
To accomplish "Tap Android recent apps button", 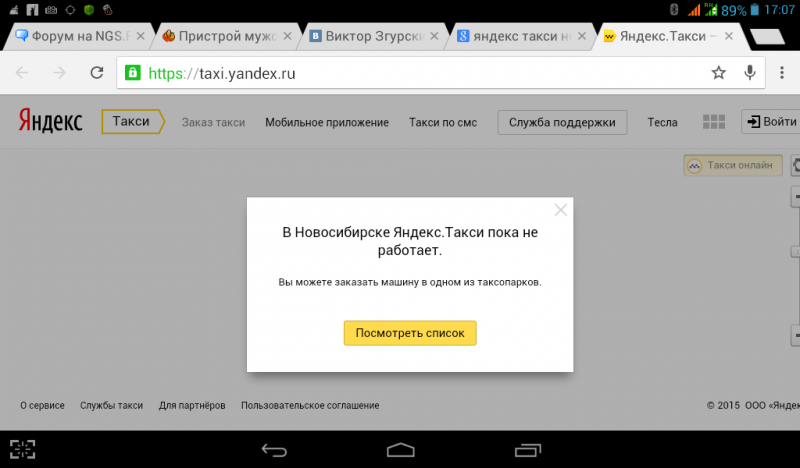I will click(528, 450).
